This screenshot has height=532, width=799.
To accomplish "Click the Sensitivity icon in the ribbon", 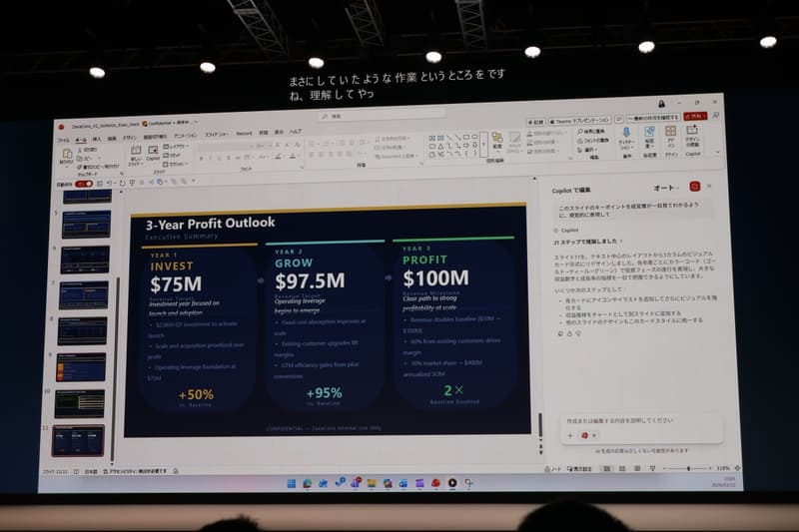I will click(650, 132).
